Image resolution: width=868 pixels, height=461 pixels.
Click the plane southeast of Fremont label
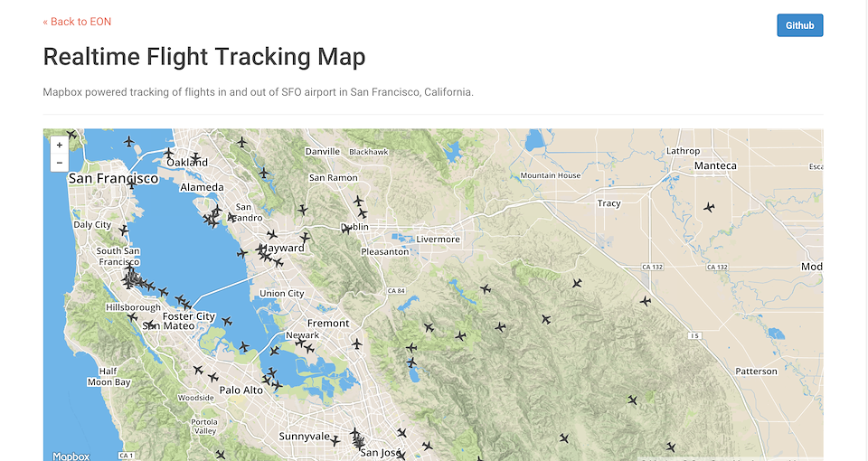pos(355,343)
